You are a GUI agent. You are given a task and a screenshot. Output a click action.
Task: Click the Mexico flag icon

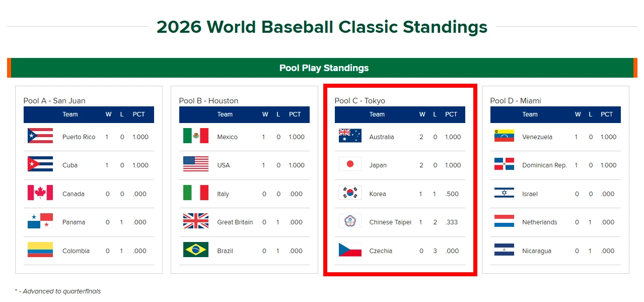tap(196, 136)
